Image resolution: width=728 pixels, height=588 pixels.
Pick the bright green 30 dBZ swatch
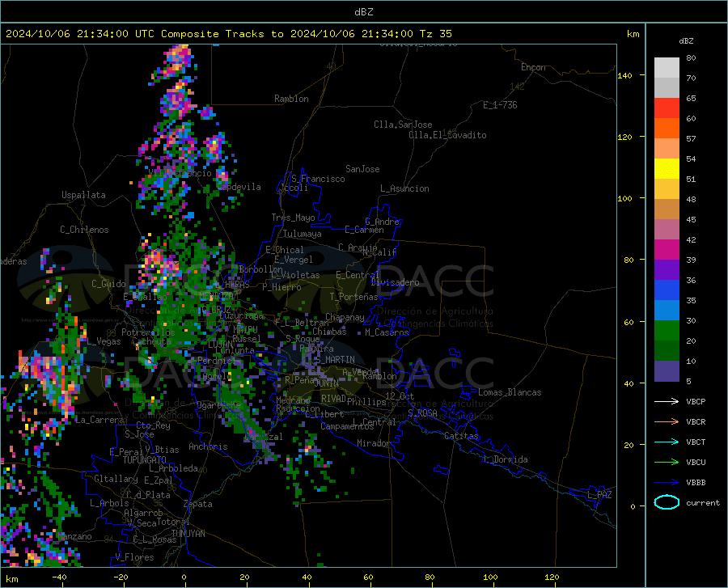667,331
